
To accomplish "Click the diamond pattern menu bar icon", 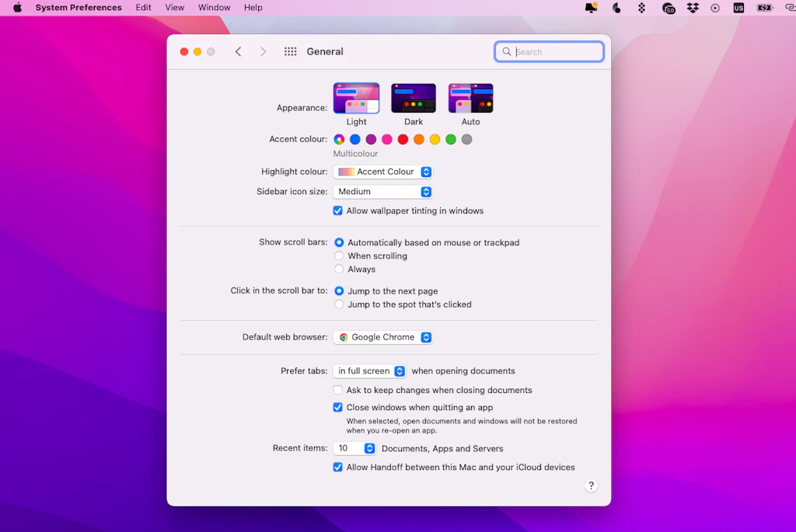I will 641,8.
